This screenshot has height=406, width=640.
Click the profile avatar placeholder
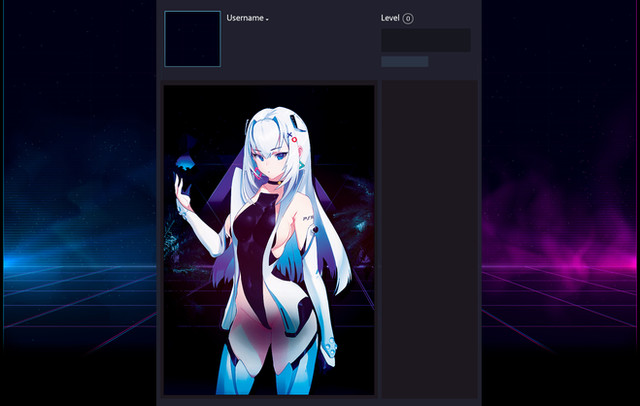193,39
